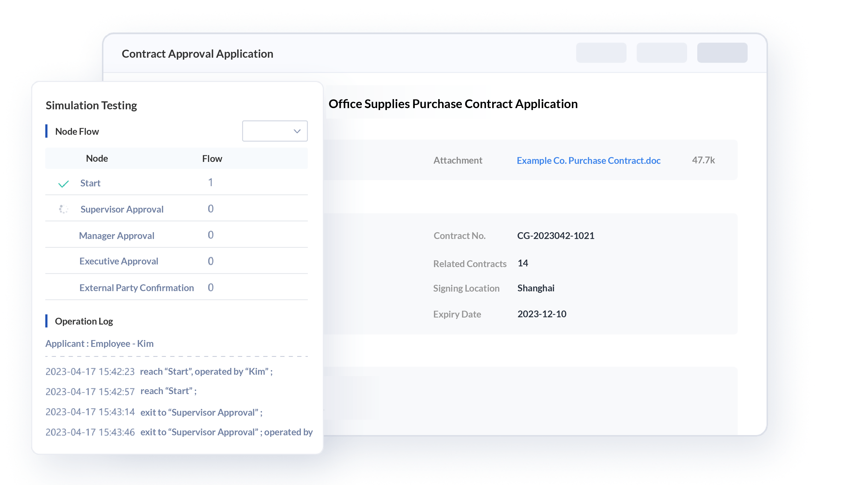
Task: Click Related Contracts value 14
Action: point(523,263)
